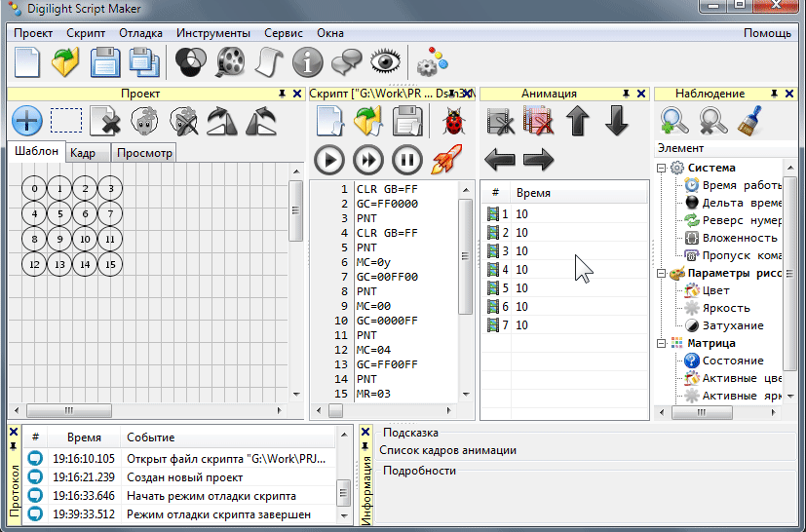
Task: Open the speech bubbles icon
Action: [346, 62]
